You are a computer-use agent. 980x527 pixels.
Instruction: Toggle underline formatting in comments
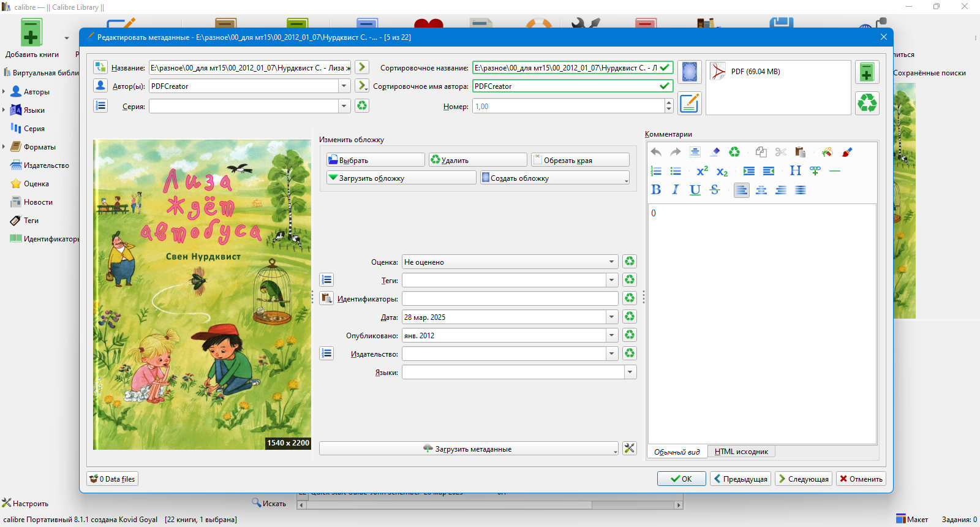click(x=695, y=190)
